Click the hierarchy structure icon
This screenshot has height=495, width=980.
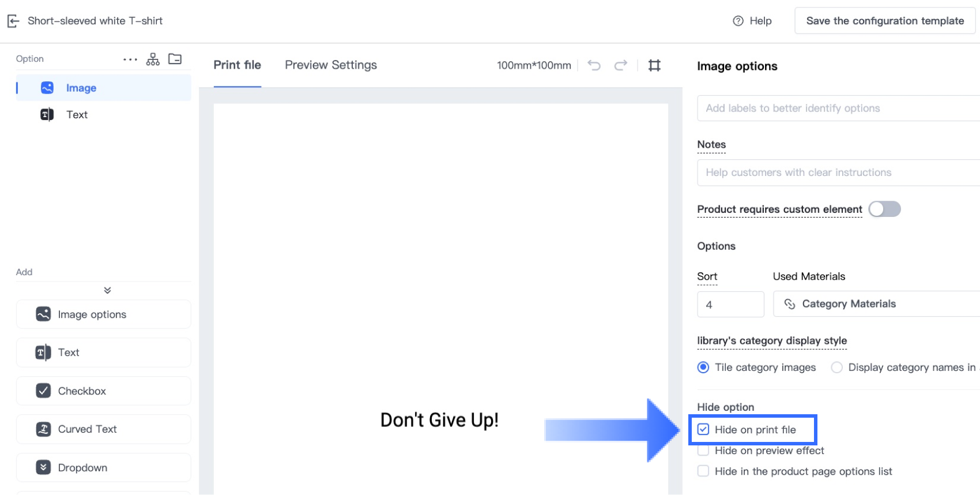(153, 59)
